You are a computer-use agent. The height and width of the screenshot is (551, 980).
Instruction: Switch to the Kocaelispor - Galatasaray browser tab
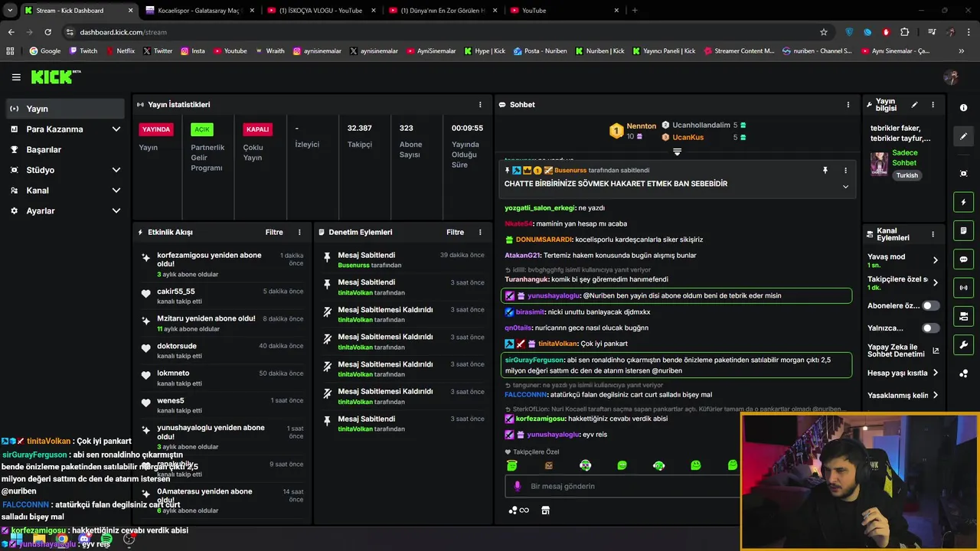199,11
